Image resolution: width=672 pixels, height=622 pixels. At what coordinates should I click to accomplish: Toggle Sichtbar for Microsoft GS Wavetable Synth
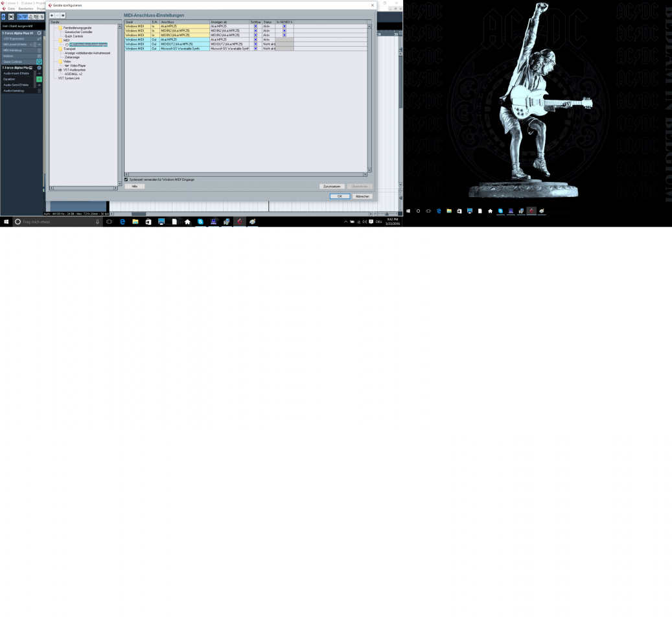[x=256, y=49]
